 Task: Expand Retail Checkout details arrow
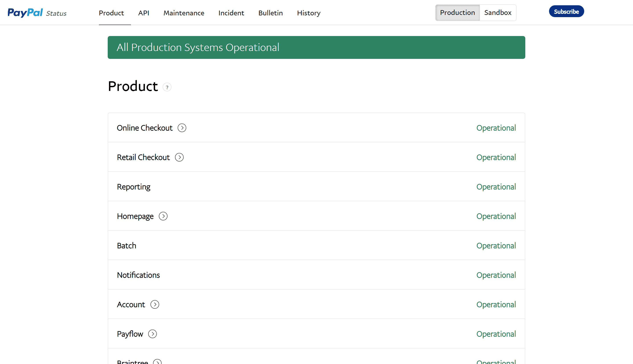tap(179, 157)
